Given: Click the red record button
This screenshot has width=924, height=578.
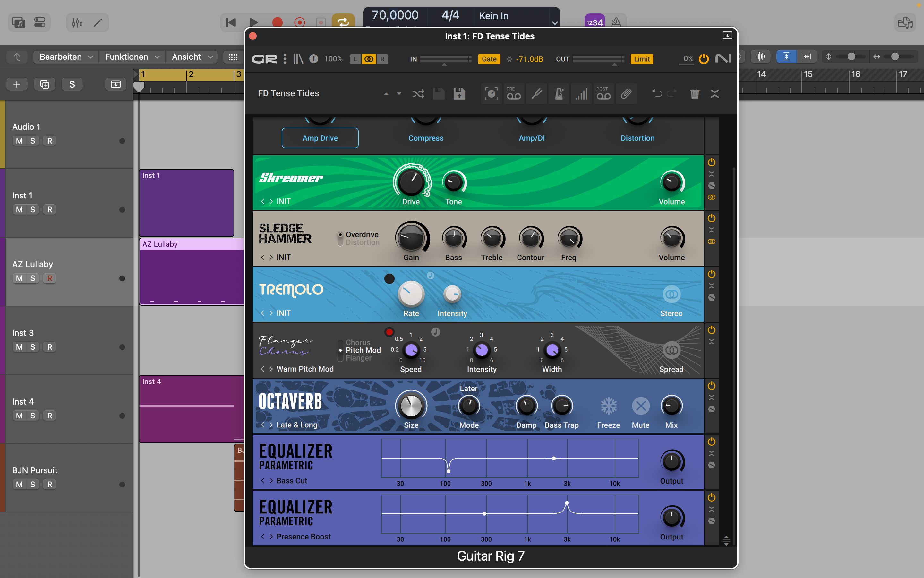Looking at the screenshot, I should (x=277, y=22).
